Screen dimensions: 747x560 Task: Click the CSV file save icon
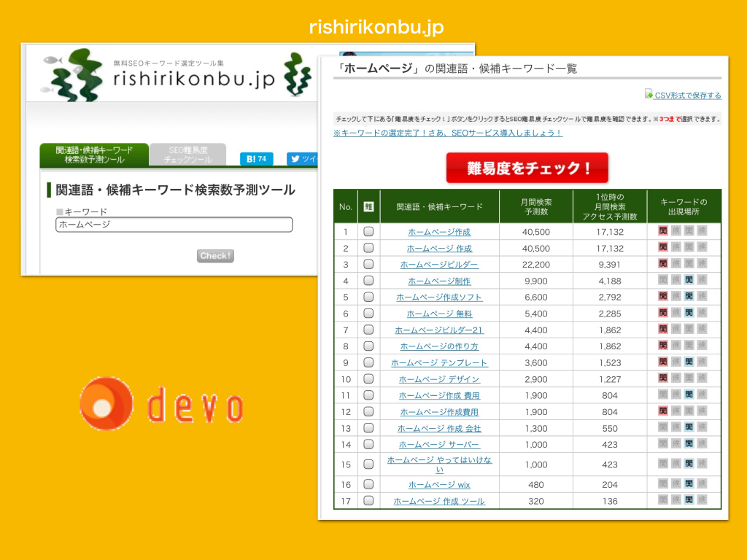point(649,94)
